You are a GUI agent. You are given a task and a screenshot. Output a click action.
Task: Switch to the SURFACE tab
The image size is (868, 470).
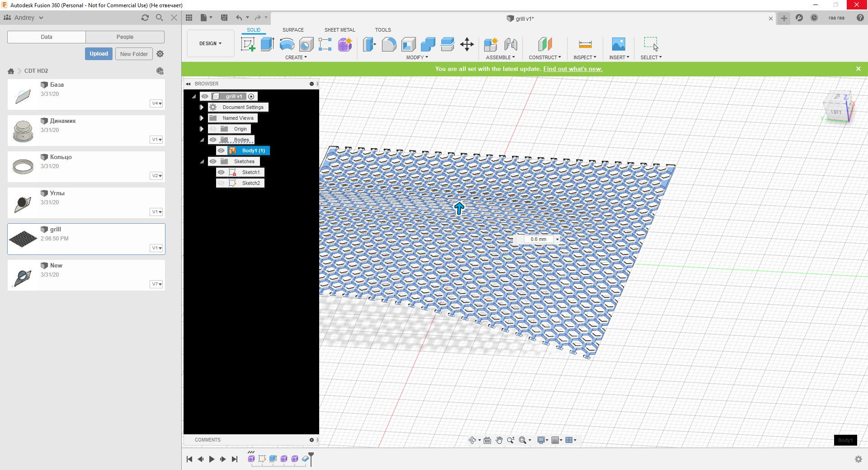[x=293, y=30]
